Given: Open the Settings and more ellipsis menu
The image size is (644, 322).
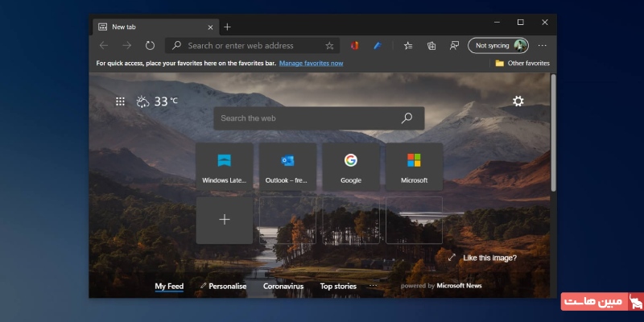Looking at the screenshot, I should pyautogui.click(x=543, y=46).
